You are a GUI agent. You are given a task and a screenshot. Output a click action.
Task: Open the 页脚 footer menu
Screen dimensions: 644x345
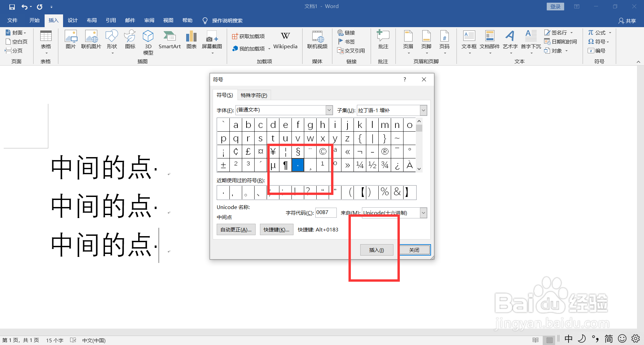[426, 42]
